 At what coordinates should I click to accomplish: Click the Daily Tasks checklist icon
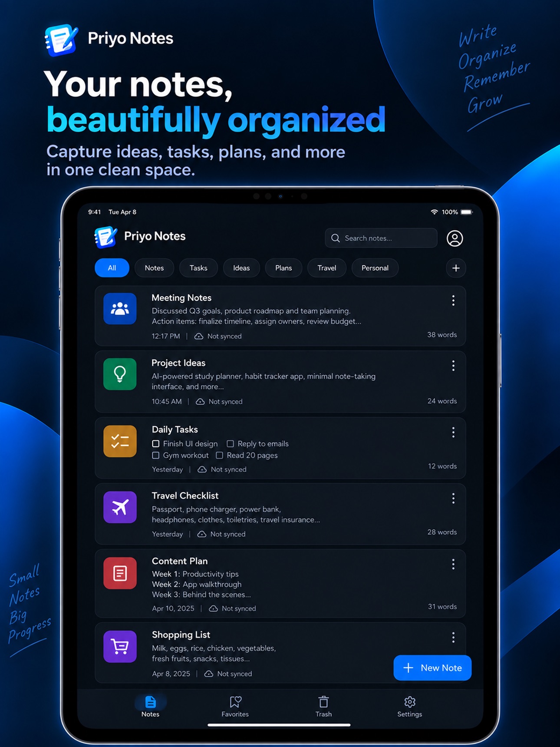click(120, 441)
